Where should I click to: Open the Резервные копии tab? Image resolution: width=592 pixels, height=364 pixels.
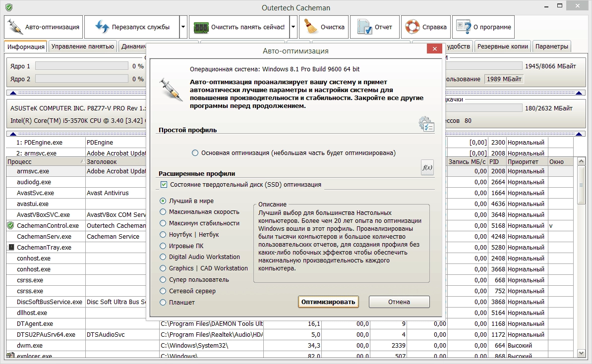(x=503, y=47)
